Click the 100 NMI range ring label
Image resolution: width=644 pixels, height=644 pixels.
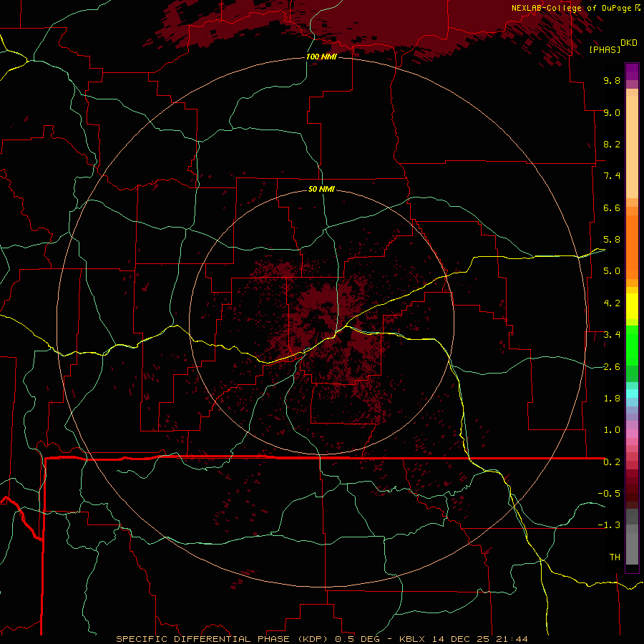pos(321,57)
